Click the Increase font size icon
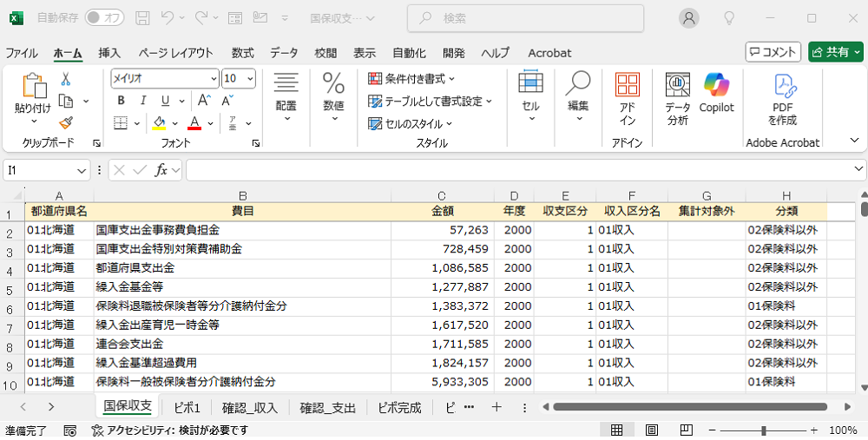 pyautogui.click(x=204, y=101)
